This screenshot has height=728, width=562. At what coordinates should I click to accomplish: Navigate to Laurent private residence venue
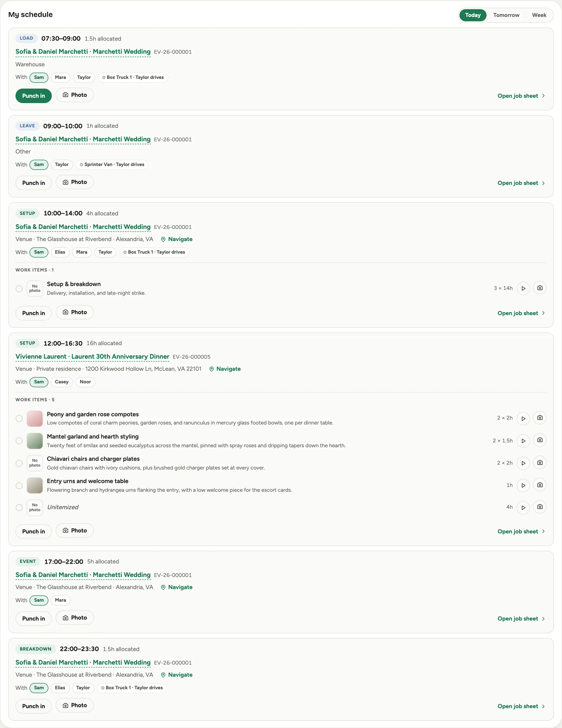pos(225,369)
